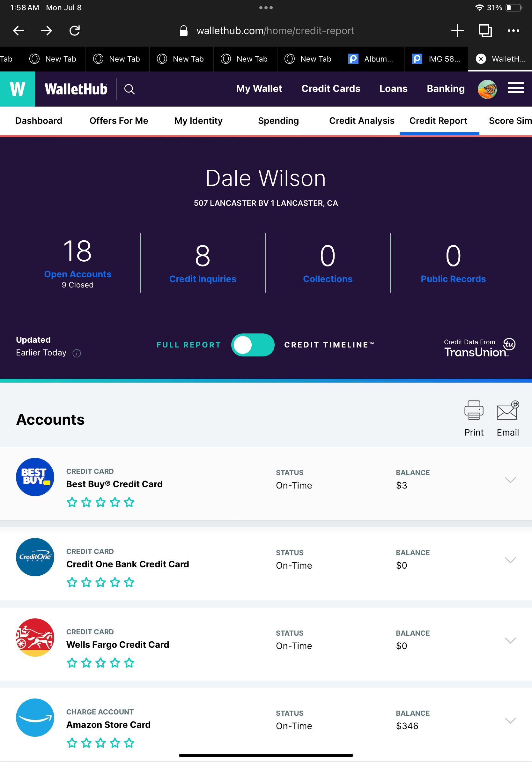This screenshot has width=532, height=762.
Task: Click the info icon next to Earlier Today
Action: (77, 353)
